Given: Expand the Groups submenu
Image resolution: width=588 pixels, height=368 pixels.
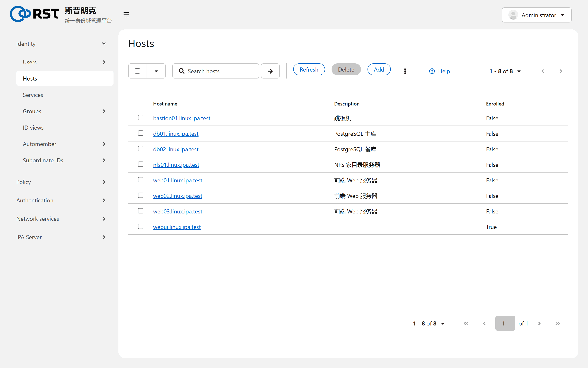Looking at the screenshot, I should [x=65, y=111].
